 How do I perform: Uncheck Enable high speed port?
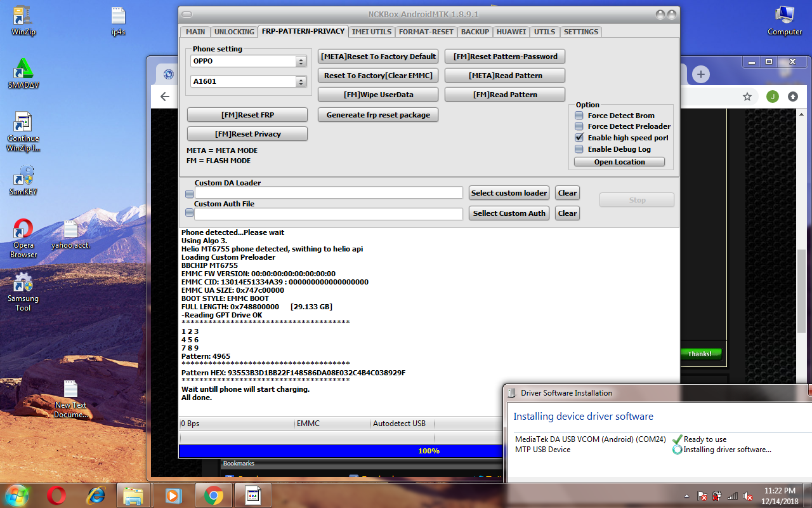click(x=579, y=137)
